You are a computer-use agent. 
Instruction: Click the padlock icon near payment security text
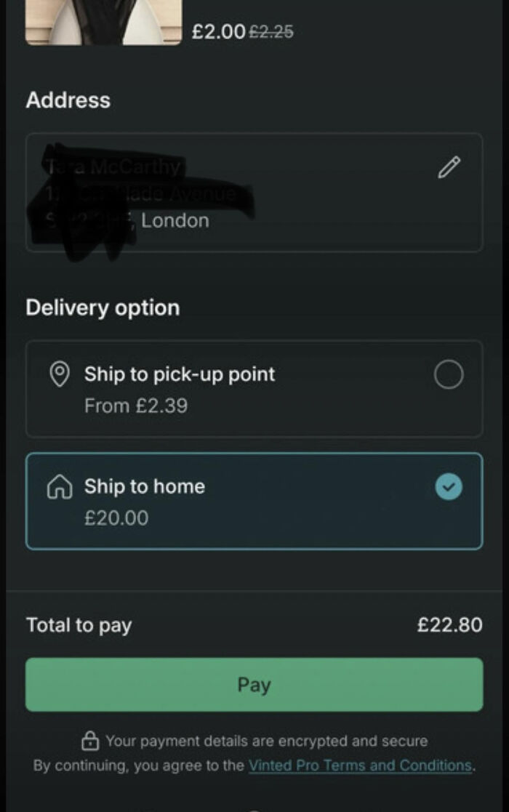[x=89, y=741]
